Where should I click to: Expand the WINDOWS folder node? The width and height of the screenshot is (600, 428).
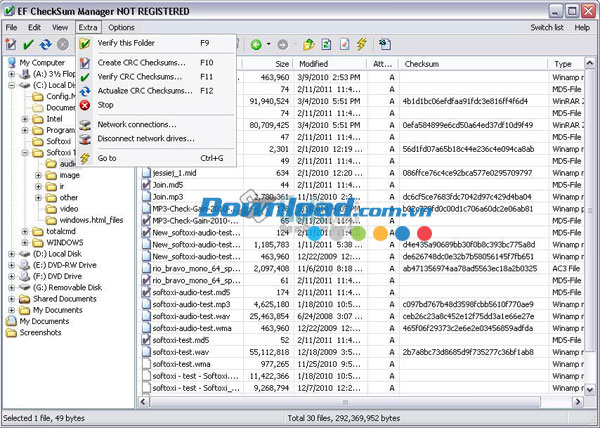(x=25, y=242)
